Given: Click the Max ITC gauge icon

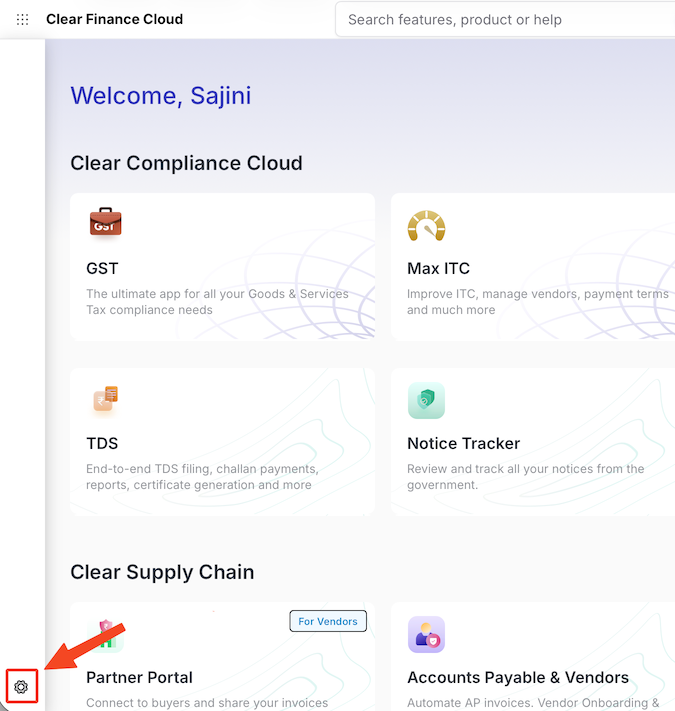Looking at the screenshot, I should pyautogui.click(x=426, y=226).
